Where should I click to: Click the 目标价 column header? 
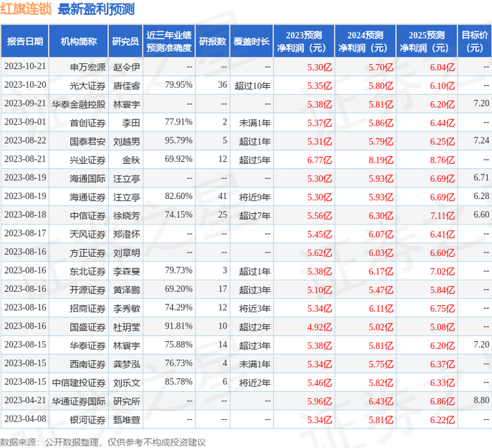tap(474, 41)
